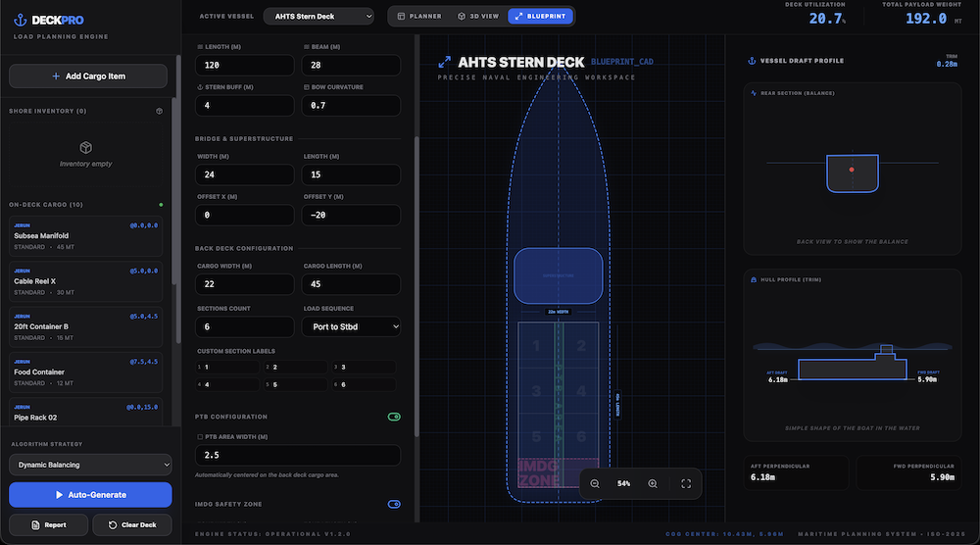The image size is (980, 545).
Task: Select the Cable Reel X cargo card
Action: click(x=85, y=282)
